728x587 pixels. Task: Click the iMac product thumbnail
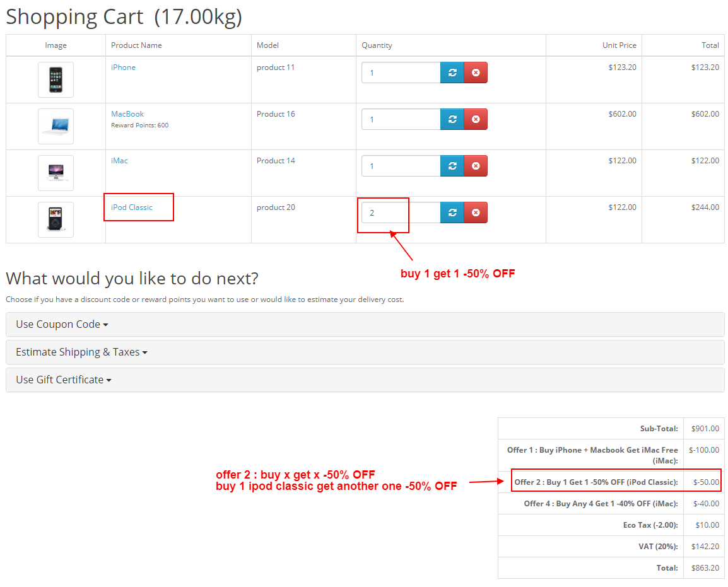(56, 173)
